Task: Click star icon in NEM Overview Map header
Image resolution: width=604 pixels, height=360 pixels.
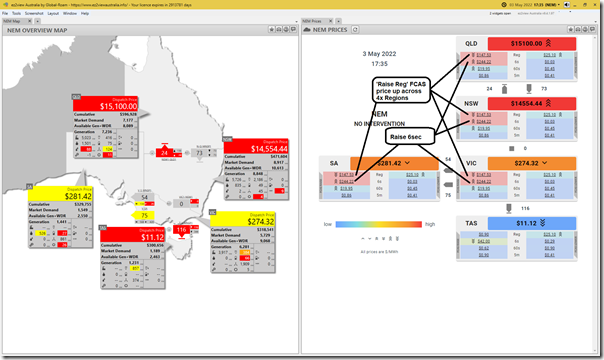Action: tap(272, 30)
